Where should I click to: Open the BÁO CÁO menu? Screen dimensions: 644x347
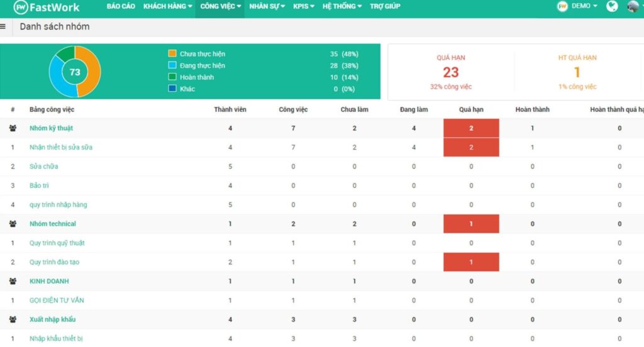(121, 6)
